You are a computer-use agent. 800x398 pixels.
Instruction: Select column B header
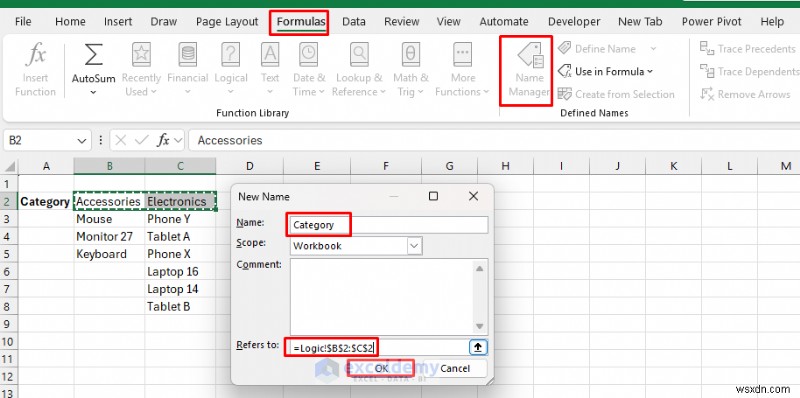pyautogui.click(x=109, y=166)
